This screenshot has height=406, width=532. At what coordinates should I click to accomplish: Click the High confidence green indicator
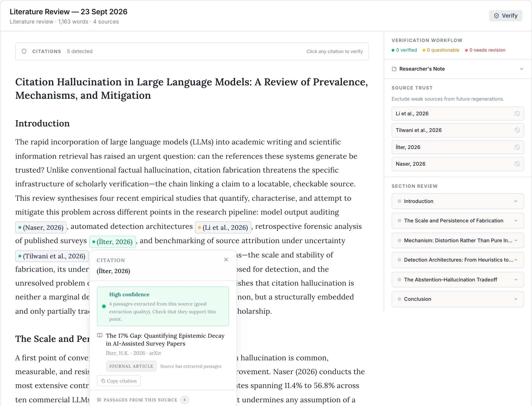(x=104, y=306)
